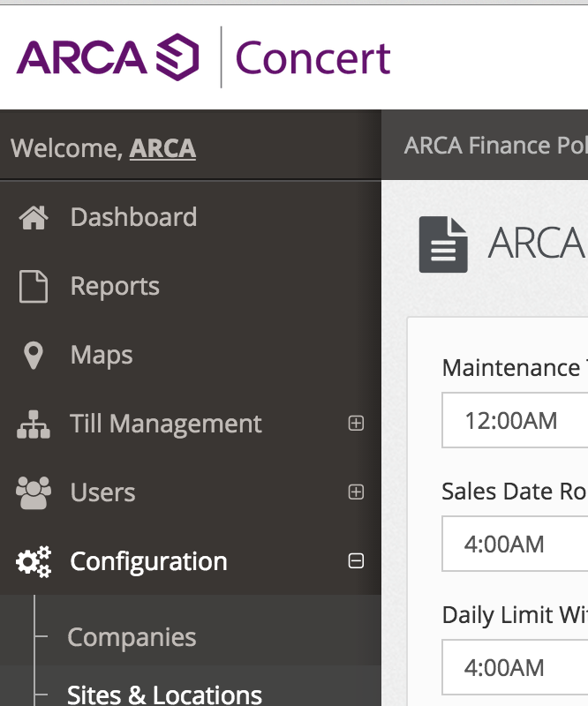Click the ARCA Finance breadcrumb text
Viewport: 588px width, 706px height.
click(x=495, y=146)
